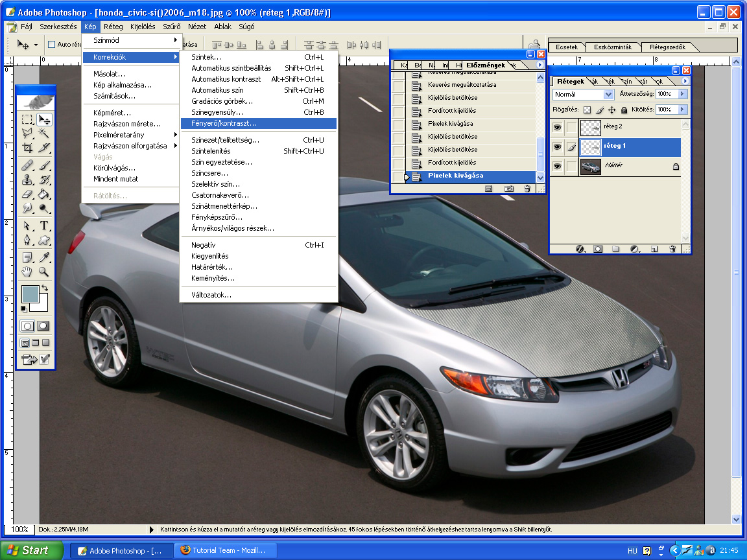Pick the Clone Stamp tool
Viewport: 747px width, 560px height.
[27, 180]
